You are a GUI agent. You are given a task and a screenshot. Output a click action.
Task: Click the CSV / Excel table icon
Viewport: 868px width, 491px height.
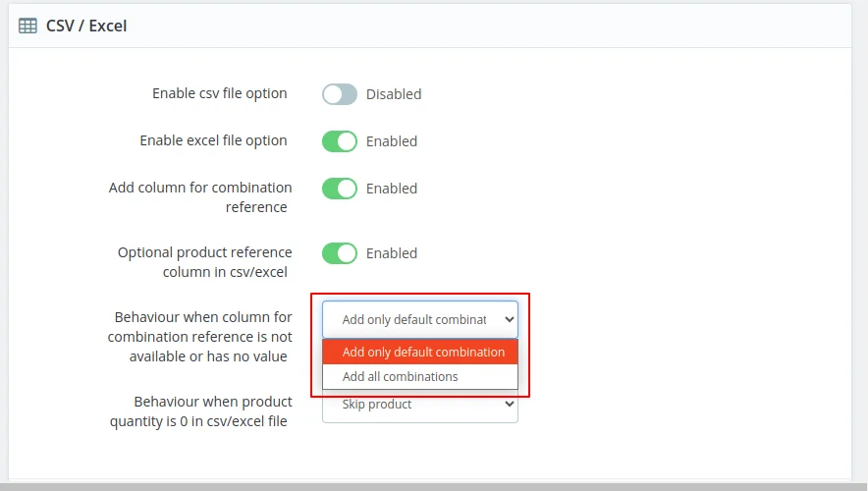28,26
